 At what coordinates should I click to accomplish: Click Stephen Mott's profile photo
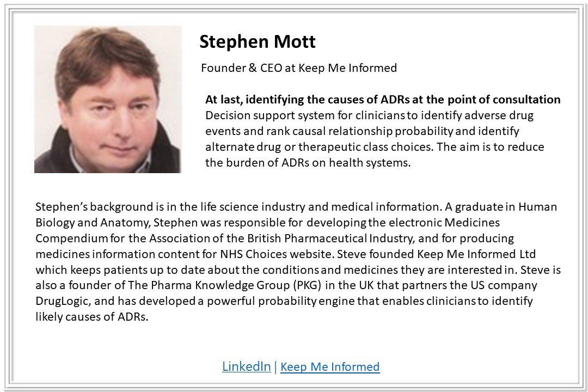click(108, 100)
